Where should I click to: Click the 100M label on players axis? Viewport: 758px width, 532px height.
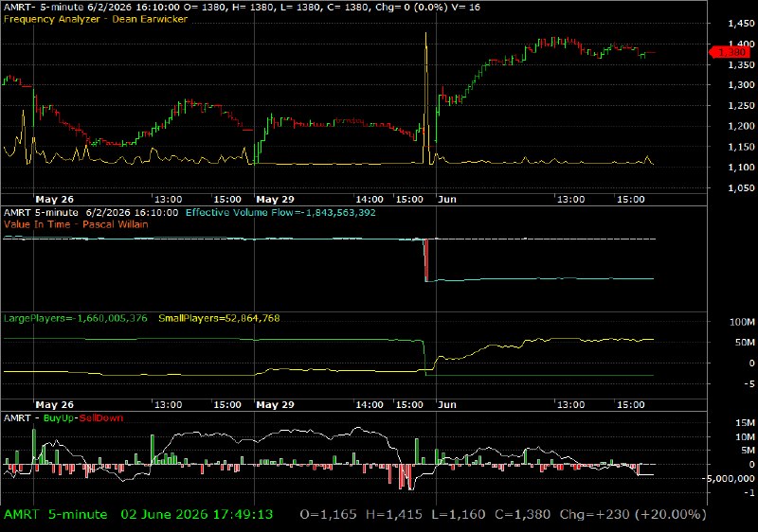coord(742,322)
